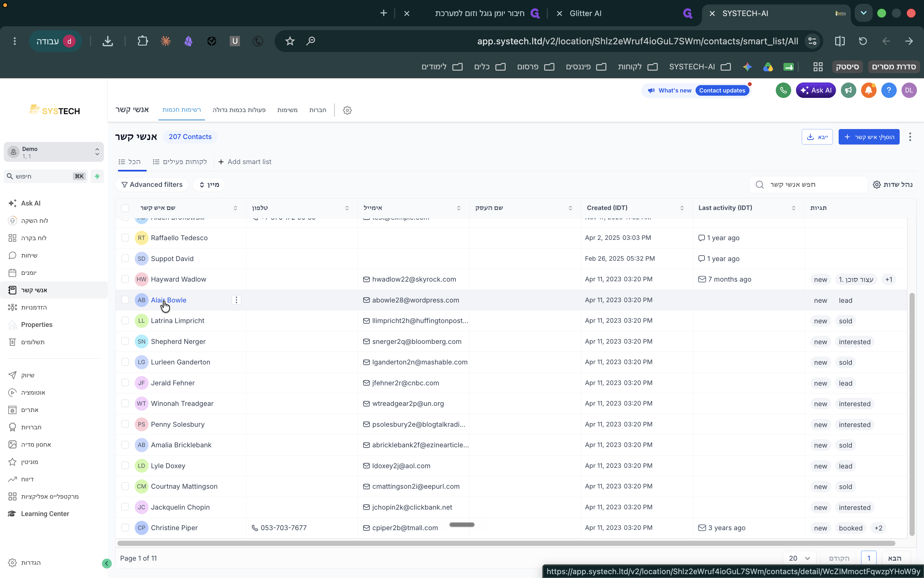The width and height of the screenshot is (924, 578).
Task: Click the green phone dialer icon
Action: (x=783, y=90)
